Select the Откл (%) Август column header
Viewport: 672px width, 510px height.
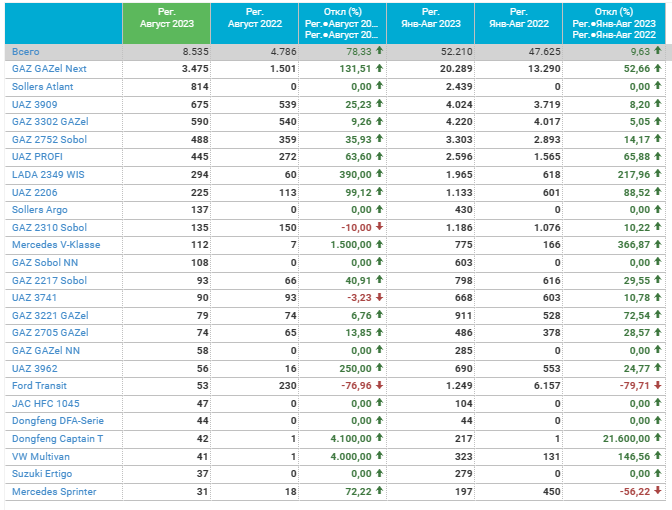[x=342, y=23]
